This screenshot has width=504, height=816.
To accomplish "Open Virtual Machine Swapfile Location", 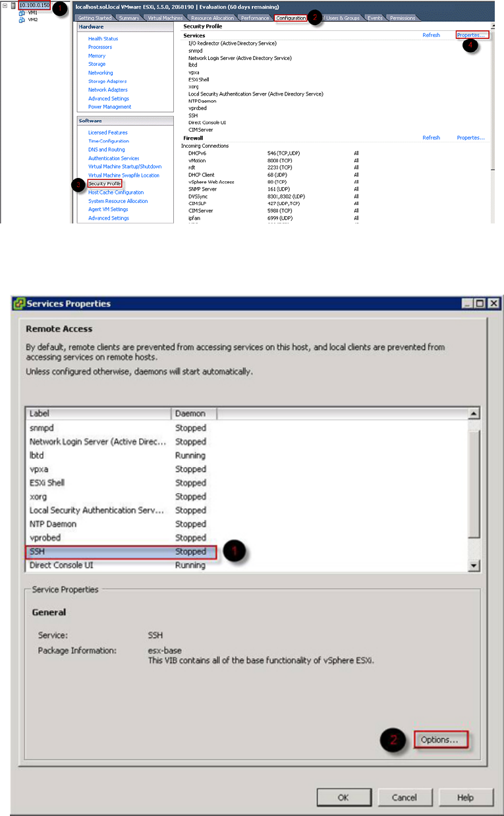I will (124, 175).
